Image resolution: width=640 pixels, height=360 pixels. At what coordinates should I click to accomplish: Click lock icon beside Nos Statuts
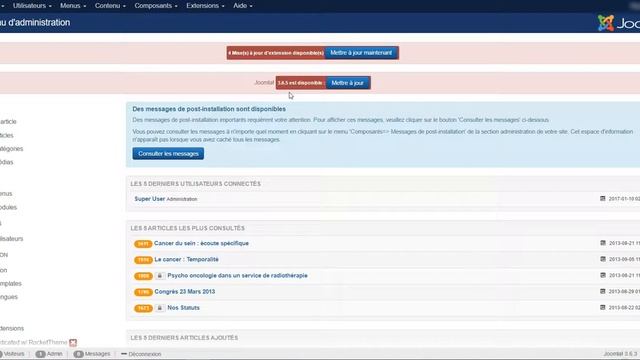[160, 308]
